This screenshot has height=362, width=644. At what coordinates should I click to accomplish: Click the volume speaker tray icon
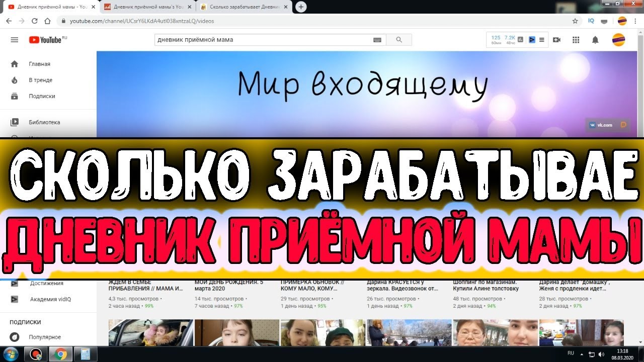[602, 354]
